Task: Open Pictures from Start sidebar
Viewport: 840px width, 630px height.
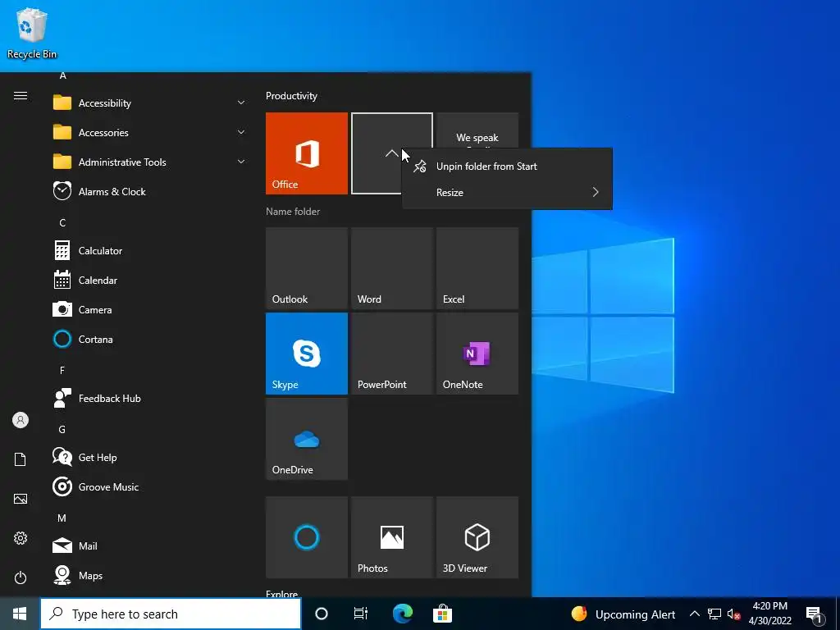Action: pos(21,499)
